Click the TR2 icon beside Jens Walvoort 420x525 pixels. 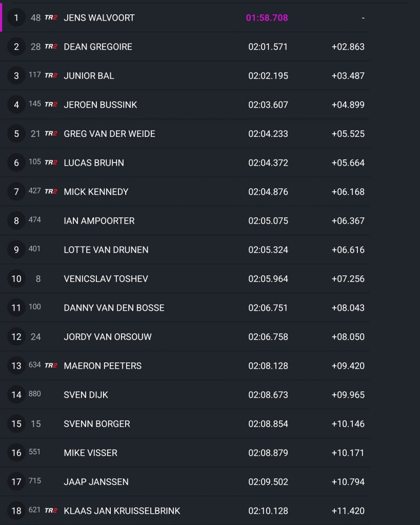tap(51, 17)
